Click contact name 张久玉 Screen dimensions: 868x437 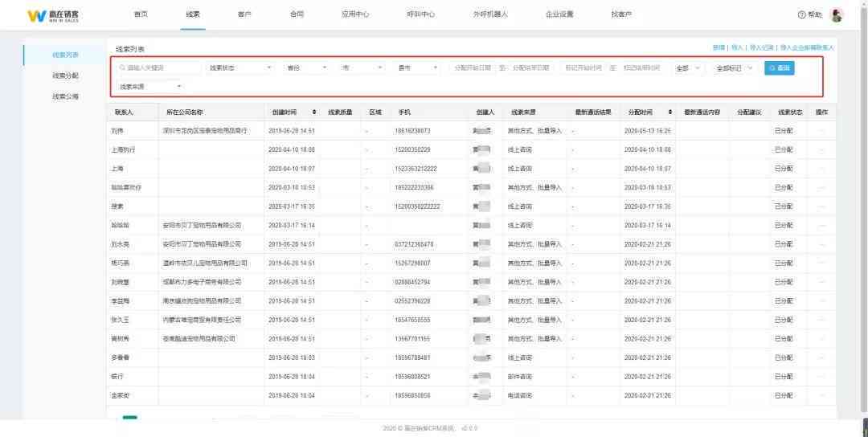pyautogui.click(x=120, y=320)
